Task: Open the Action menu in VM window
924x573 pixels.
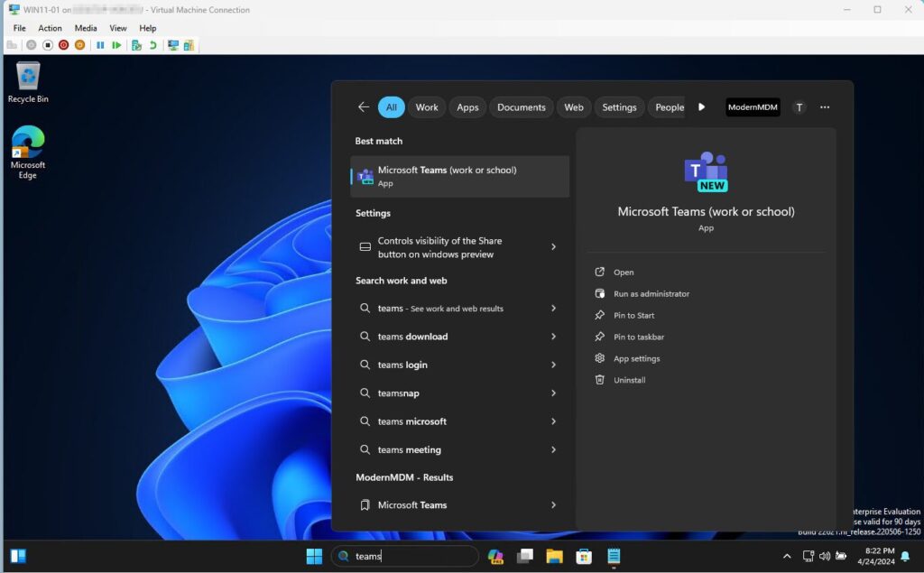Action: pos(50,28)
